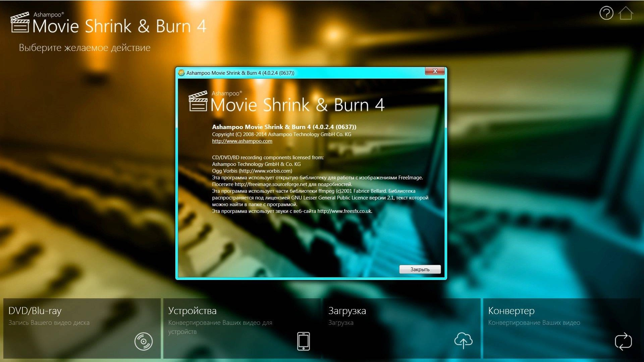
Task: Open the Конвертер tile
Action: pyautogui.click(x=562, y=328)
